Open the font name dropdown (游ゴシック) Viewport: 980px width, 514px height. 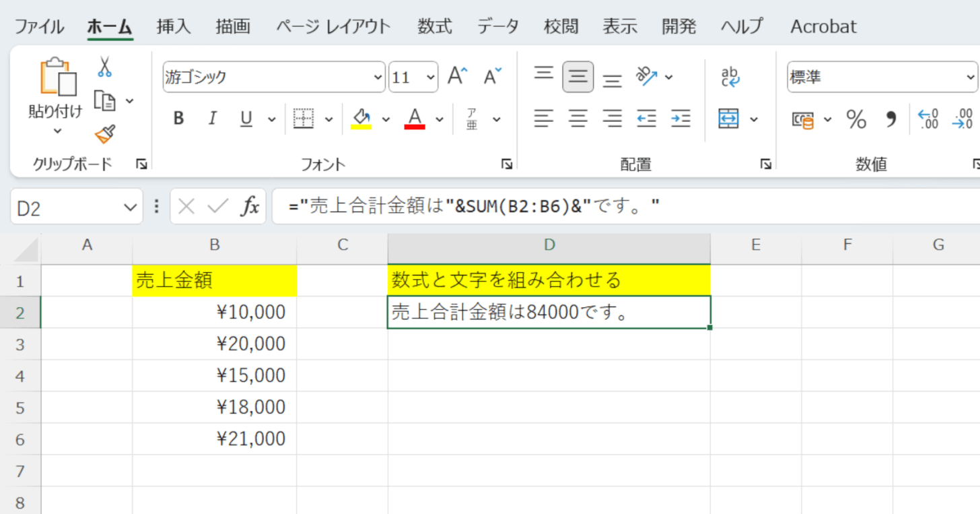378,77
